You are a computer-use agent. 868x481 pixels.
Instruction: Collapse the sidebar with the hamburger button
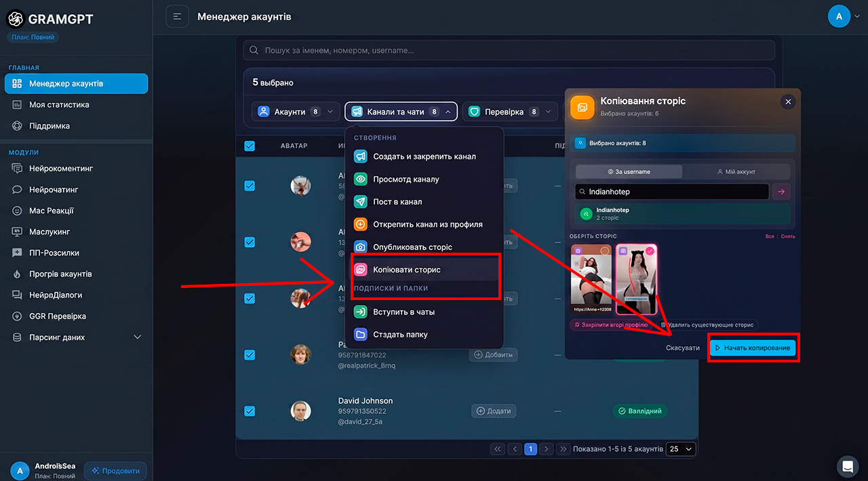177,16
